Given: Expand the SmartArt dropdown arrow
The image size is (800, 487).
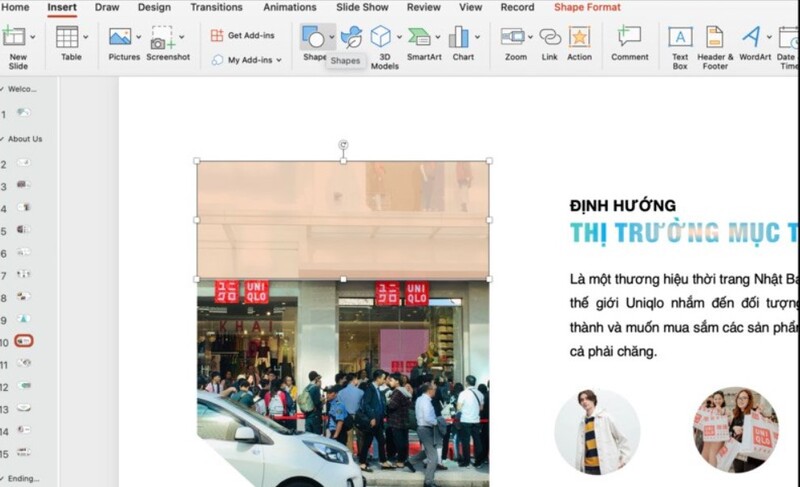Looking at the screenshot, I should click(x=438, y=37).
